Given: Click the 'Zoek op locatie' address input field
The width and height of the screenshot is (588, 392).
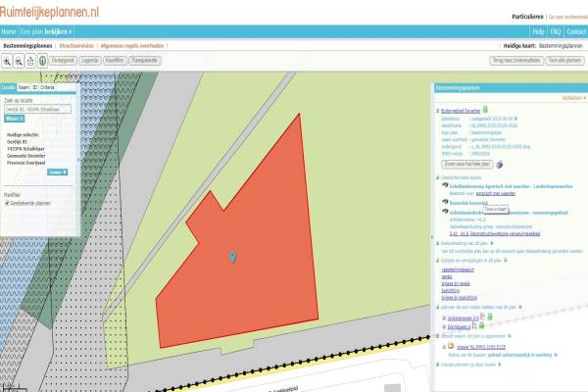Looking at the screenshot, I should (37, 109).
